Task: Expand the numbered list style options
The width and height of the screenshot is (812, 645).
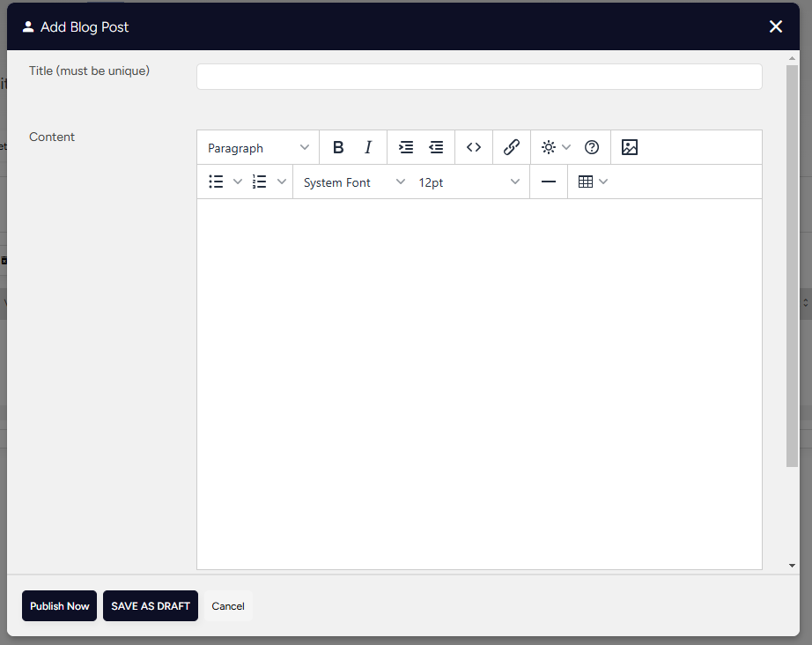Action: [281, 182]
